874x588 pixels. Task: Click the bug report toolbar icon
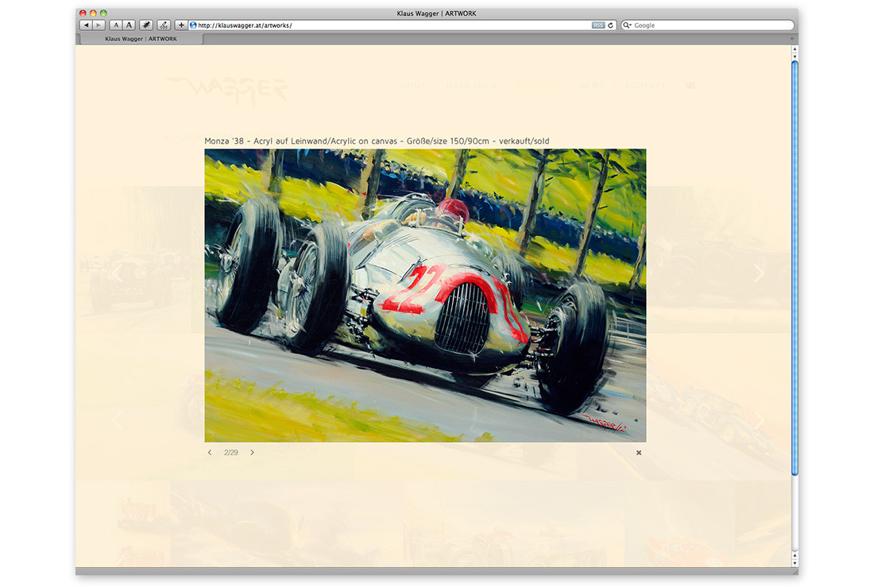146,25
